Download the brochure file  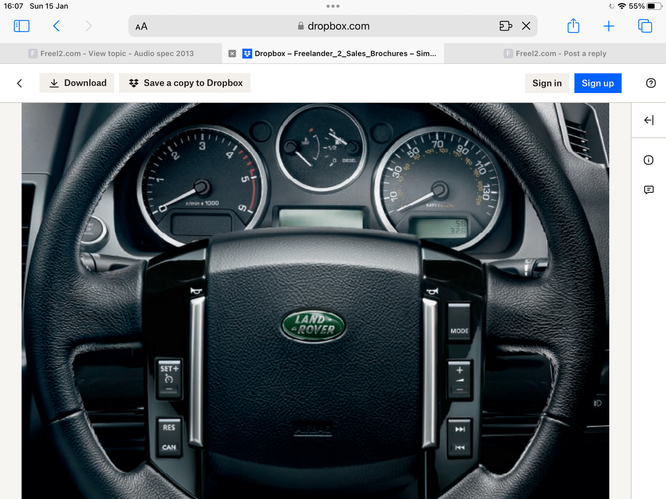tap(77, 83)
